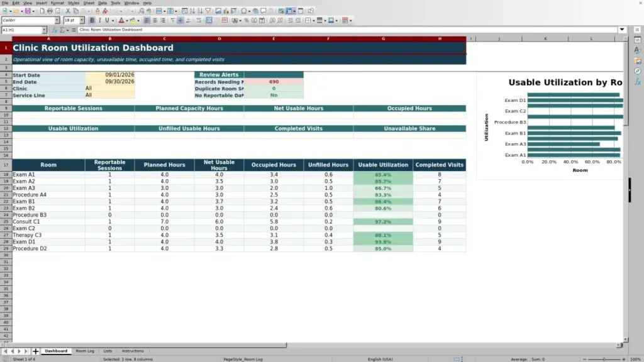Viewport: 644px width, 362px height.
Task: Select column header D
Action: pyautogui.click(x=219, y=39)
